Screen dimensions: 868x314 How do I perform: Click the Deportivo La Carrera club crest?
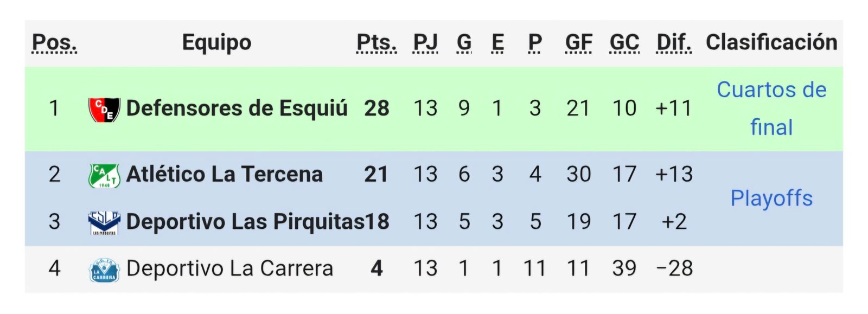pyautogui.click(x=104, y=270)
